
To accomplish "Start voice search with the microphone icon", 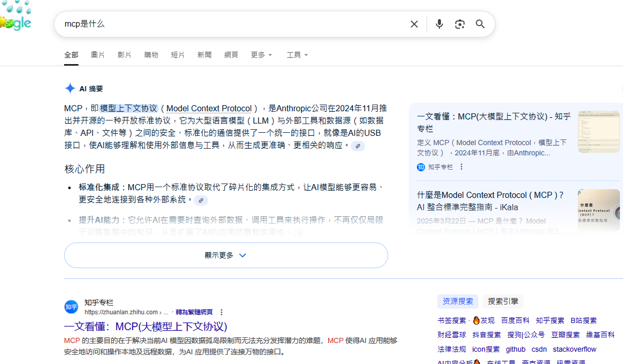I will pos(439,24).
